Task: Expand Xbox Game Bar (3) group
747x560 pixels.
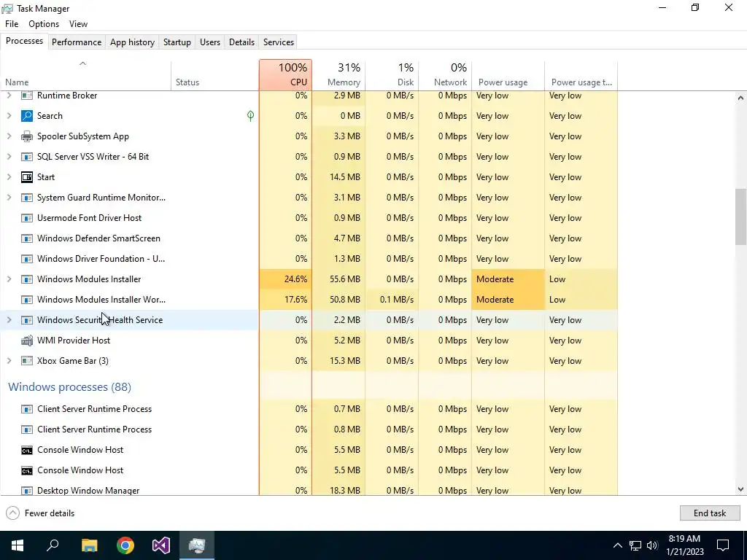Action: (x=9, y=361)
